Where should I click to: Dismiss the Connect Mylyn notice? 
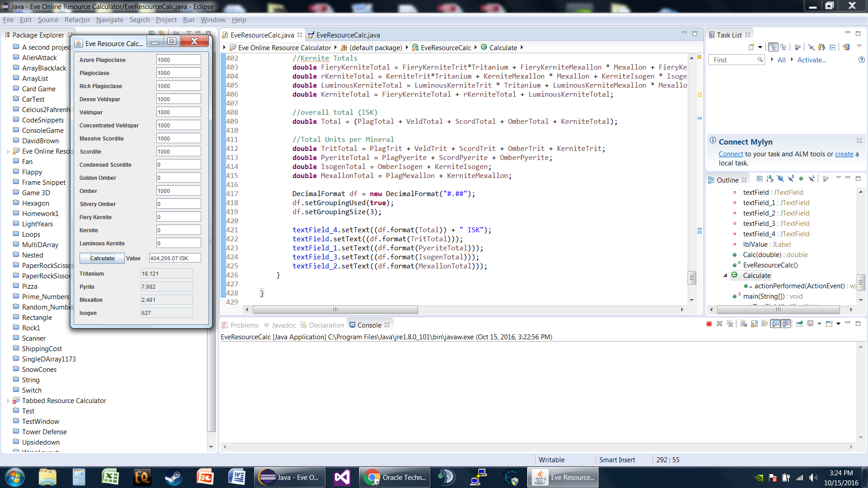click(859, 141)
